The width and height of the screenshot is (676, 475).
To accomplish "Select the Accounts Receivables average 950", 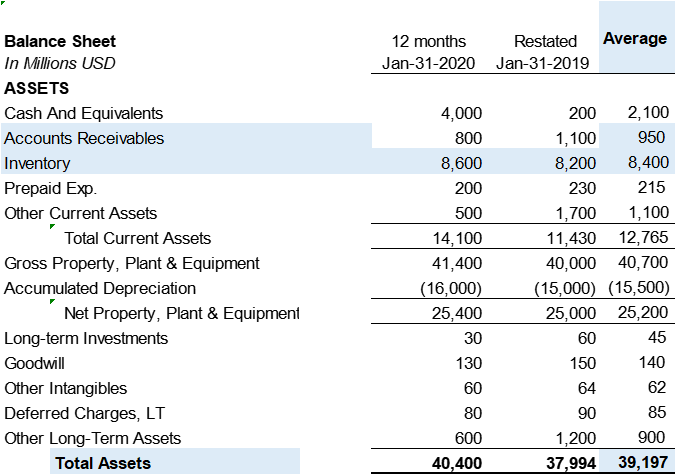I will (651, 137).
